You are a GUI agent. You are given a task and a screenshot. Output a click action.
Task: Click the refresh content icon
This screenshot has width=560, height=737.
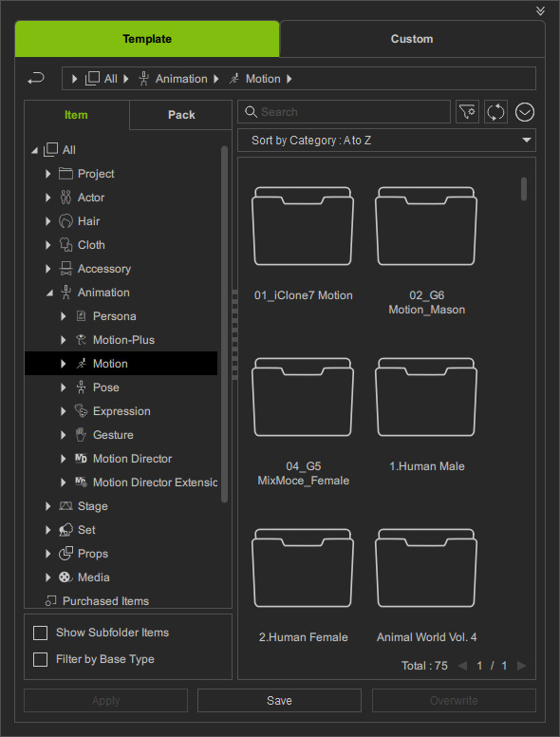pos(495,112)
